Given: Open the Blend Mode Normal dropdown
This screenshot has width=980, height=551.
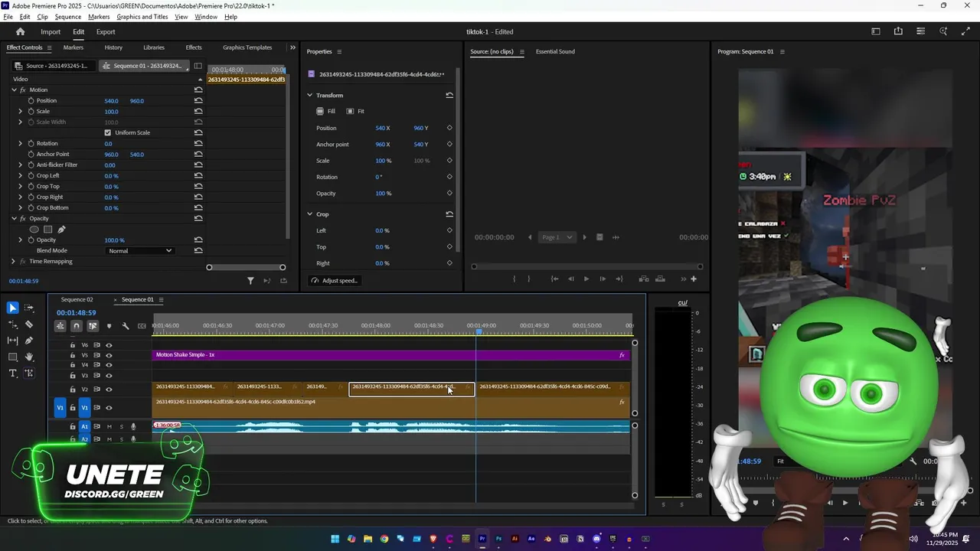Looking at the screenshot, I should coord(139,250).
